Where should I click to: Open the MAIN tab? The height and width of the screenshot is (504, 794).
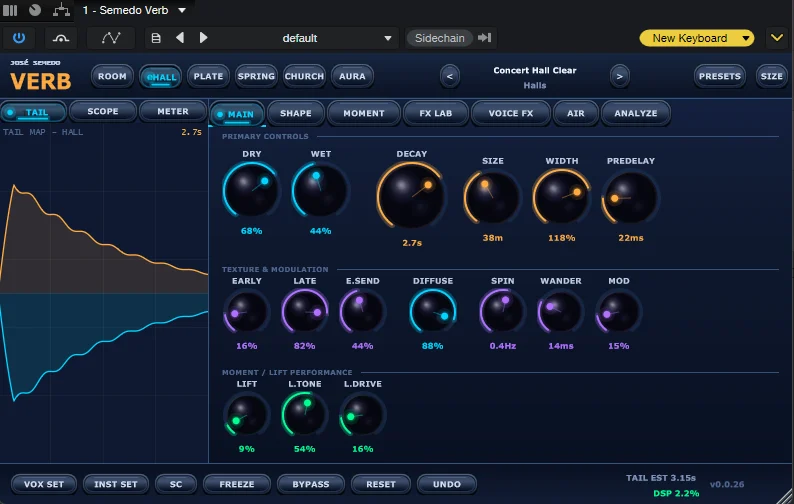click(237, 114)
